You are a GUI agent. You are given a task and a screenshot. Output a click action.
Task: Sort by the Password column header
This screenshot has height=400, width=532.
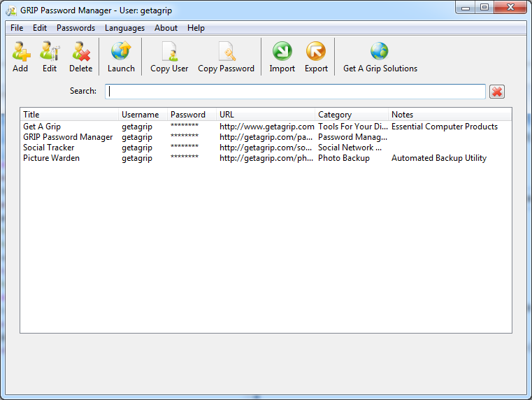click(x=192, y=114)
